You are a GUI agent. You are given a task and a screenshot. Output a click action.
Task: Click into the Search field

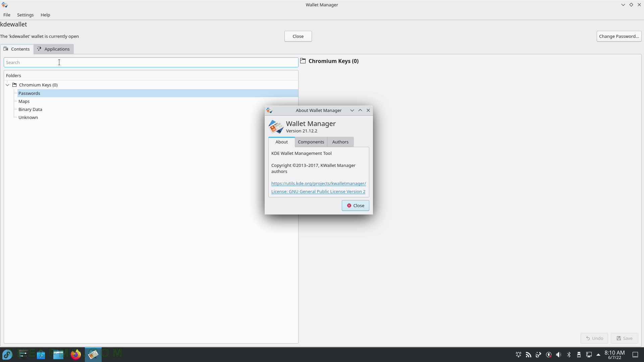(x=151, y=62)
